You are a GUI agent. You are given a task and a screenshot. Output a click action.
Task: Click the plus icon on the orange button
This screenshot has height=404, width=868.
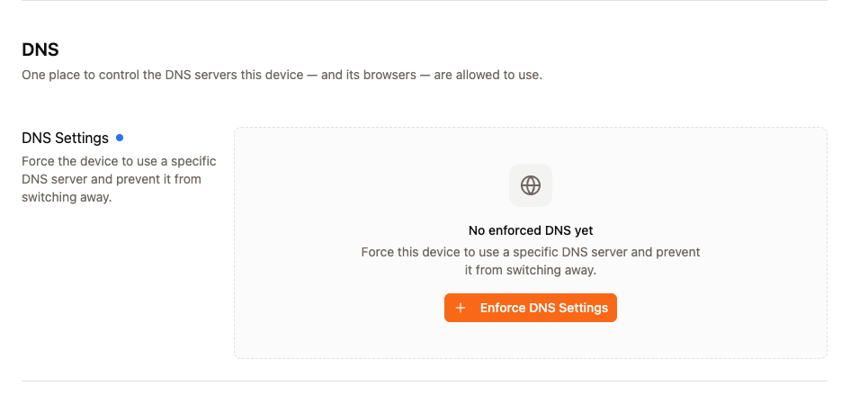(460, 308)
